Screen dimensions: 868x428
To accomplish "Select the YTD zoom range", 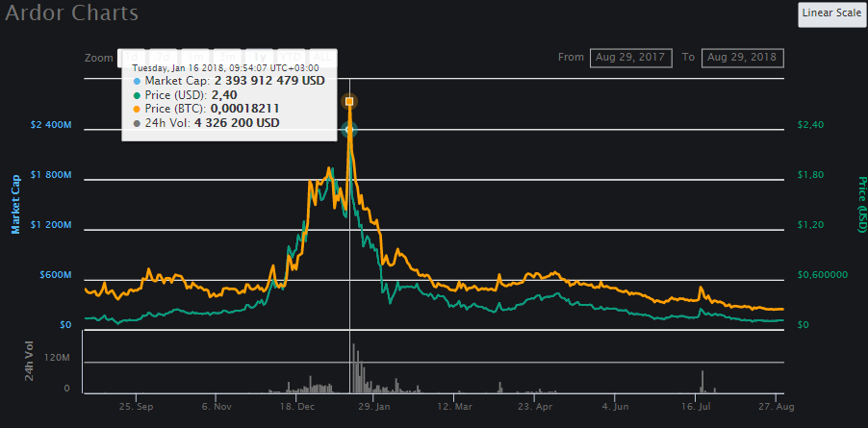I will [291, 57].
